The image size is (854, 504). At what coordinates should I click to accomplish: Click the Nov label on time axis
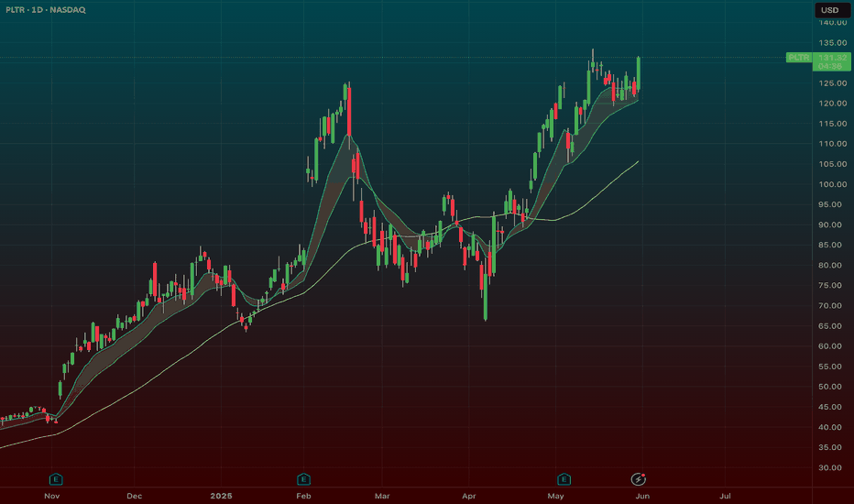point(51,496)
